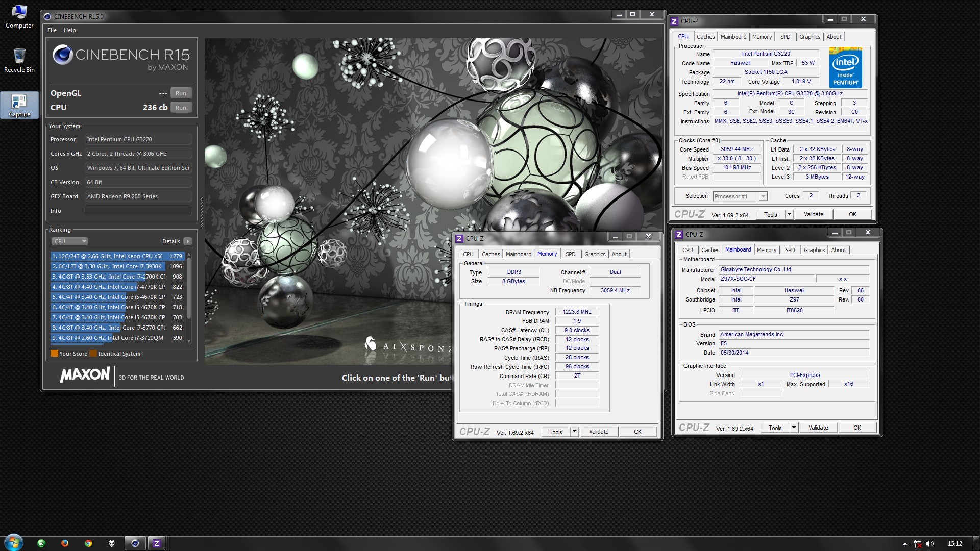Open the Processor #1 selection dropdown
The height and width of the screenshot is (551, 980).
740,196
